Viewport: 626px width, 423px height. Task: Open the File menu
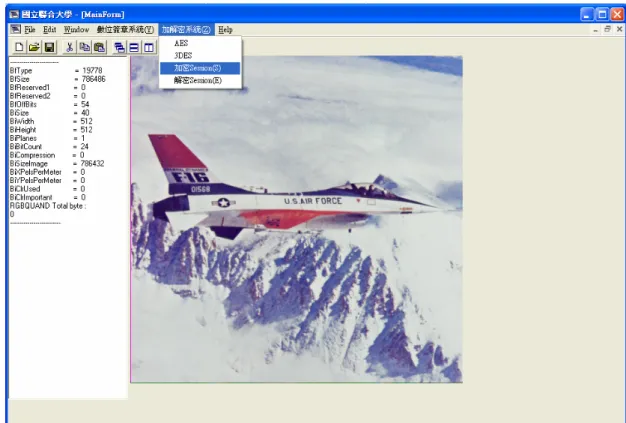click(x=30, y=30)
